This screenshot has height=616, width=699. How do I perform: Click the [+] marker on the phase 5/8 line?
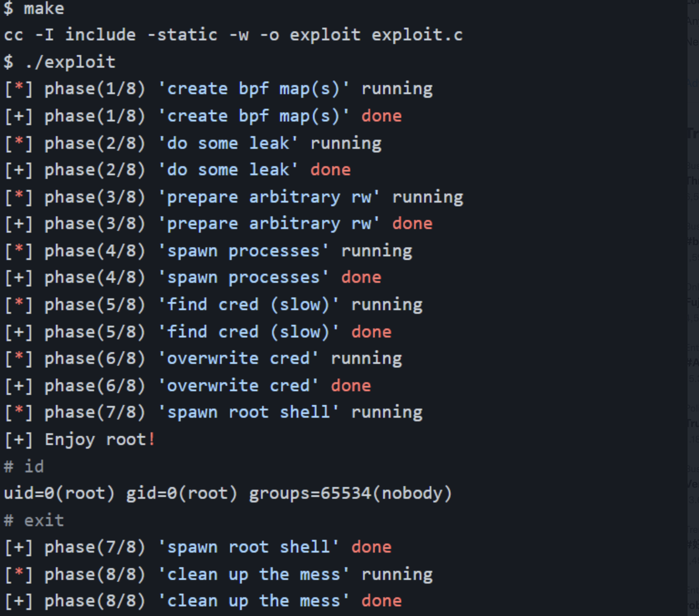click(19, 332)
